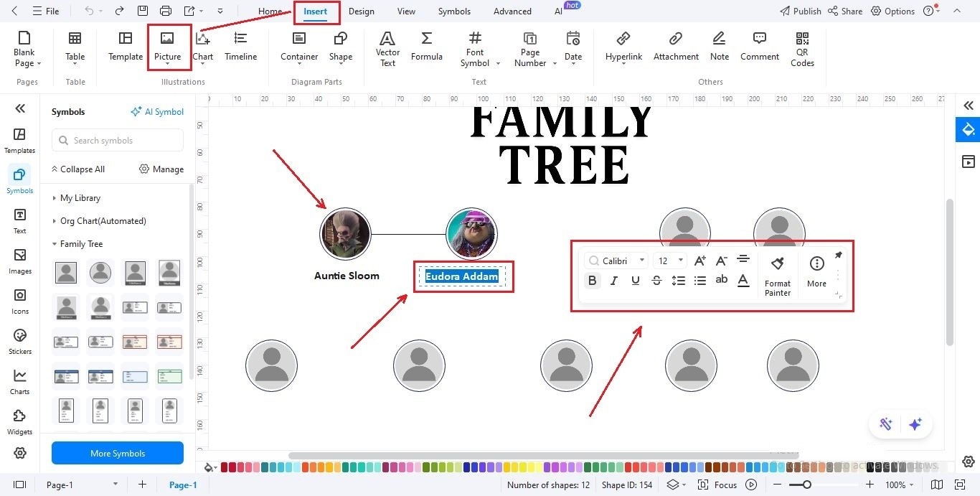Open the Advanced menu
This screenshot has height=496, width=980.
(512, 11)
